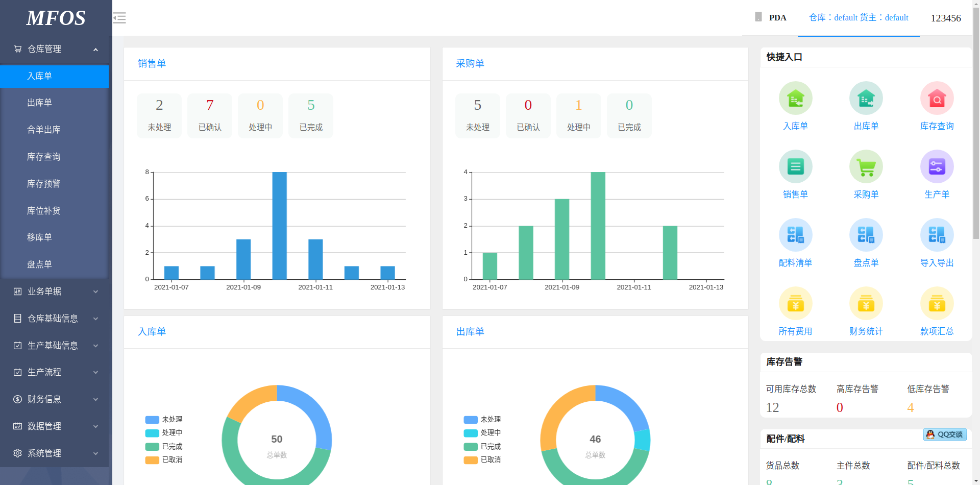Select 库存预警 in the sidebar
This screenshot has width=980, height=485.
[x=44, y=184]
